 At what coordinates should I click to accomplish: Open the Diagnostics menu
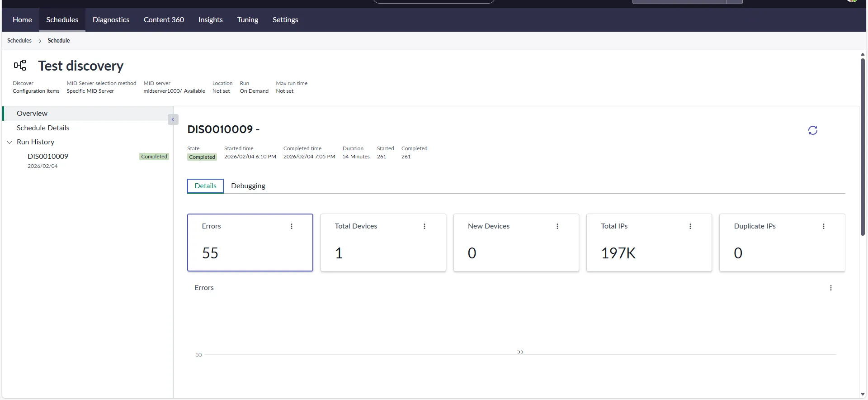tap(111, 20)
